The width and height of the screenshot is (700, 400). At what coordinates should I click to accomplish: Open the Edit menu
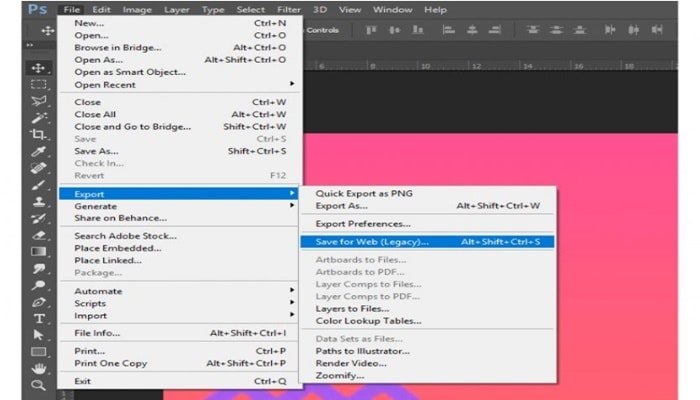[101, 9]
